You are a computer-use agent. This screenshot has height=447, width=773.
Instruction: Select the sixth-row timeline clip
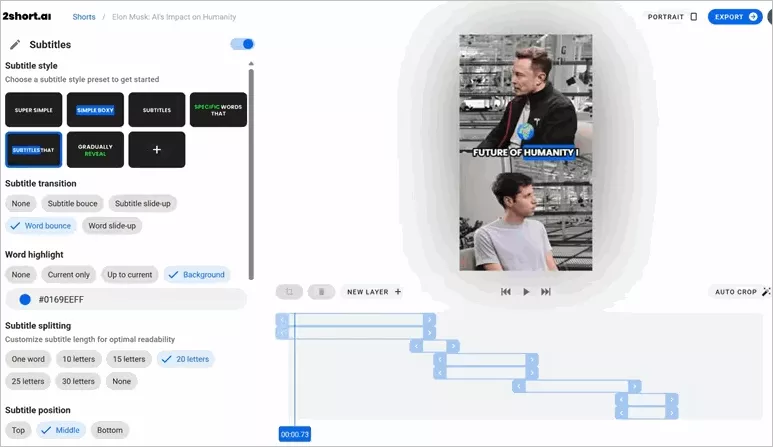(577, 386)
